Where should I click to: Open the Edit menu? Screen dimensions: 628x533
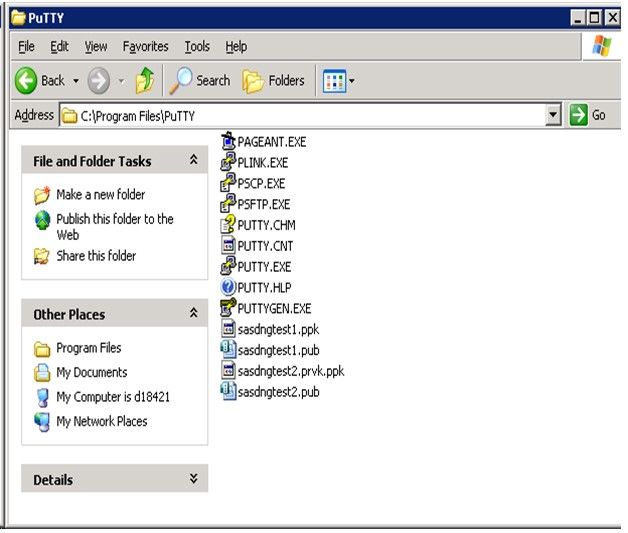(x=59, y=47)
